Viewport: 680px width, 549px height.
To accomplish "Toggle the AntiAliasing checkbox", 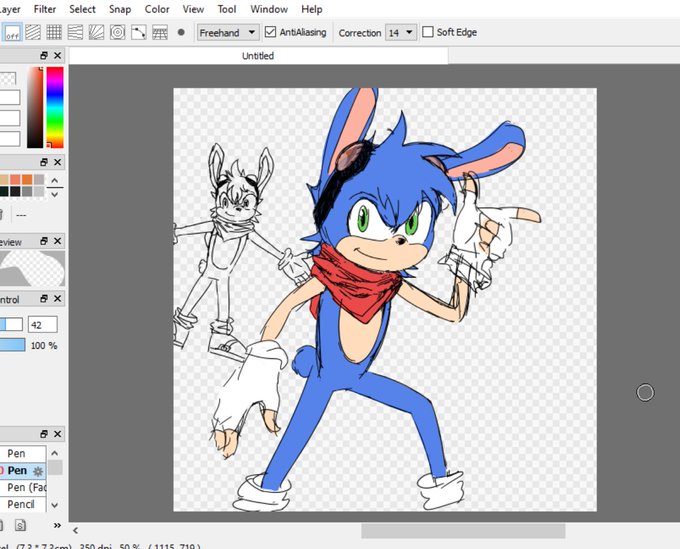I will pyautogui.click(x=270, y=32).
